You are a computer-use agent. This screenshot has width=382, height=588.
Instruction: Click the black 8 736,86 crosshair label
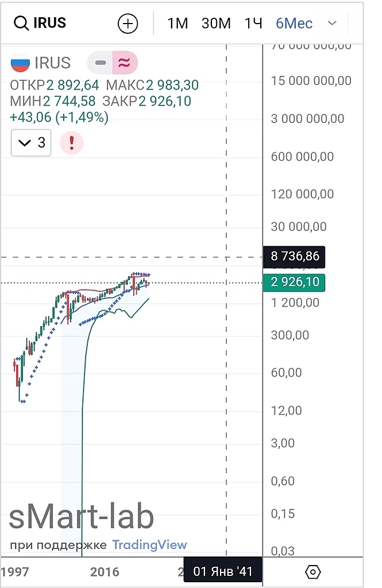294,256
